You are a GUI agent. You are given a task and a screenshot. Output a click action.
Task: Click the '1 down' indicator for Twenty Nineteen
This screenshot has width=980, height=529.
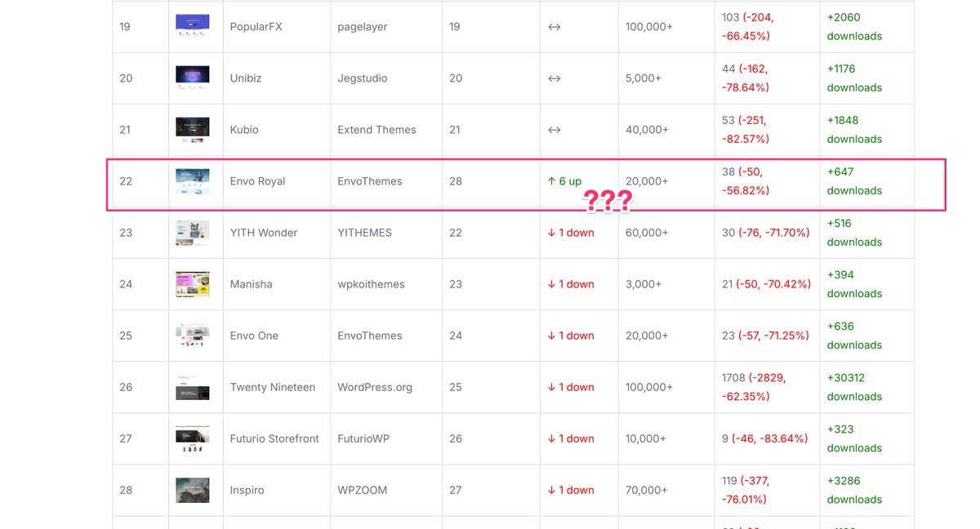(571, 387)
